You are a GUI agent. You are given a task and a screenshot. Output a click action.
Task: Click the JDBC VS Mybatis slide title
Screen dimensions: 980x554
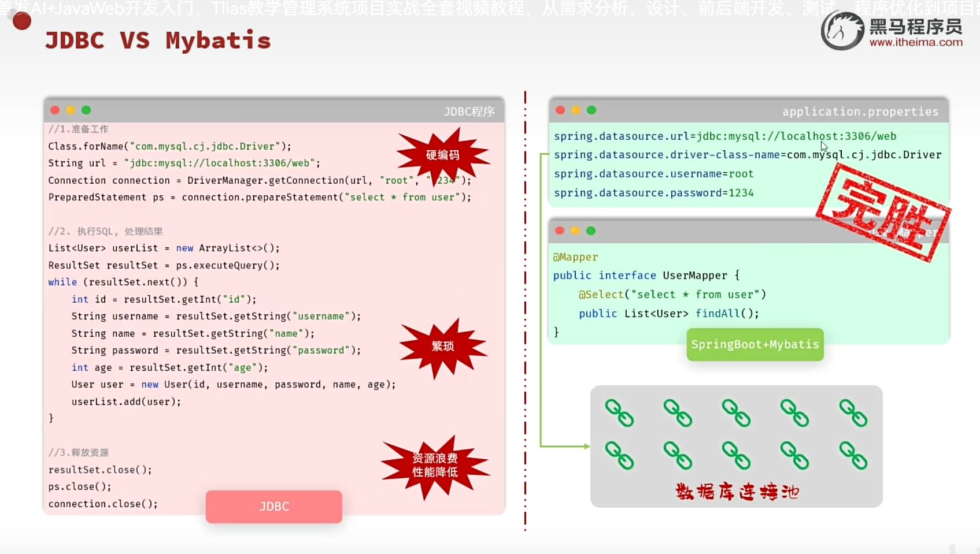click(x=158, y=40)
